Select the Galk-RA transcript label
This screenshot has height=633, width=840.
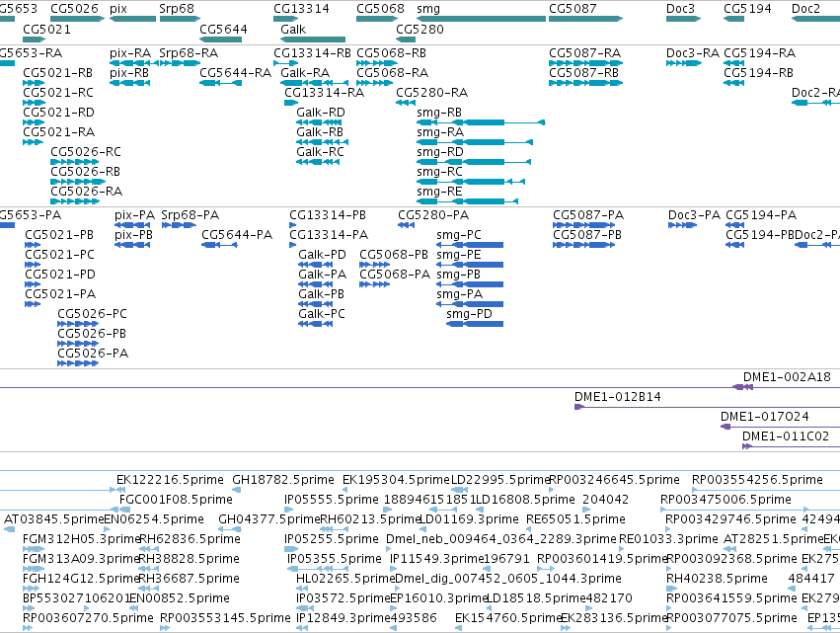(x=305, y=73)
